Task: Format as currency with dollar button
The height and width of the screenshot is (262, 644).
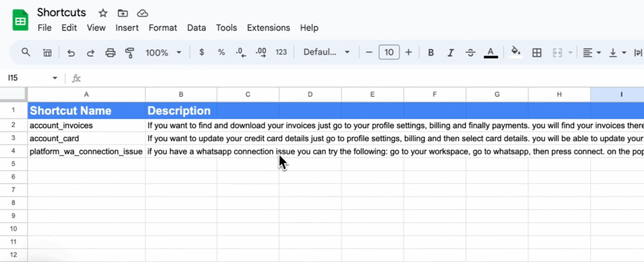Action: (201, 53)
